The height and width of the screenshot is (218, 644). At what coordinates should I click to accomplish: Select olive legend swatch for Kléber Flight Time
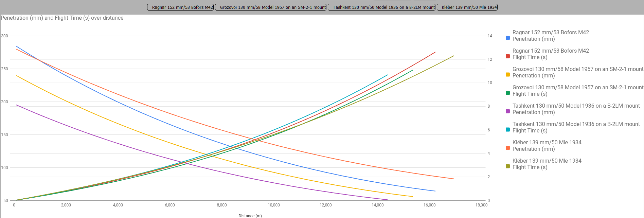pos(508,166)
